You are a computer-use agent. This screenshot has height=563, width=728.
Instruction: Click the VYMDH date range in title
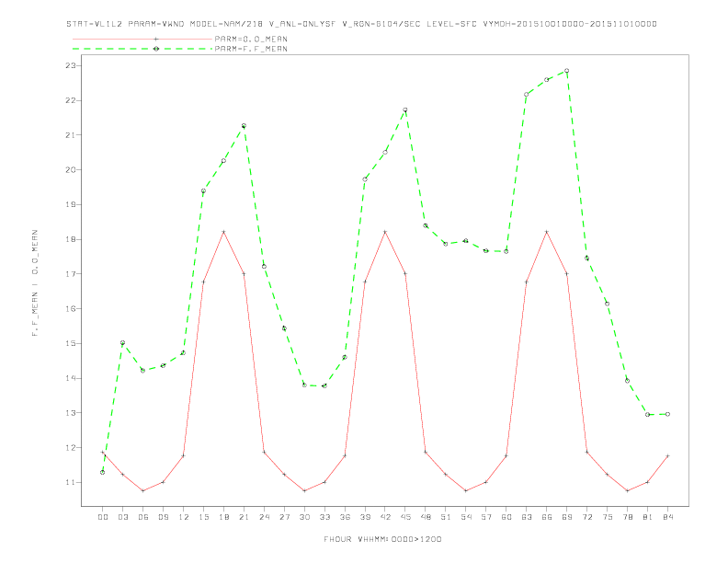tap(570, 24)
